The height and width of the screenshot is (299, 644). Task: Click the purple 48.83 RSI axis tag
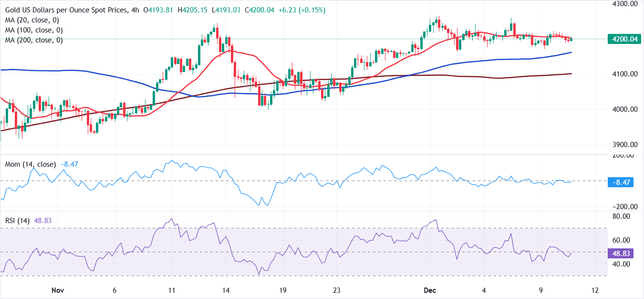621,254
